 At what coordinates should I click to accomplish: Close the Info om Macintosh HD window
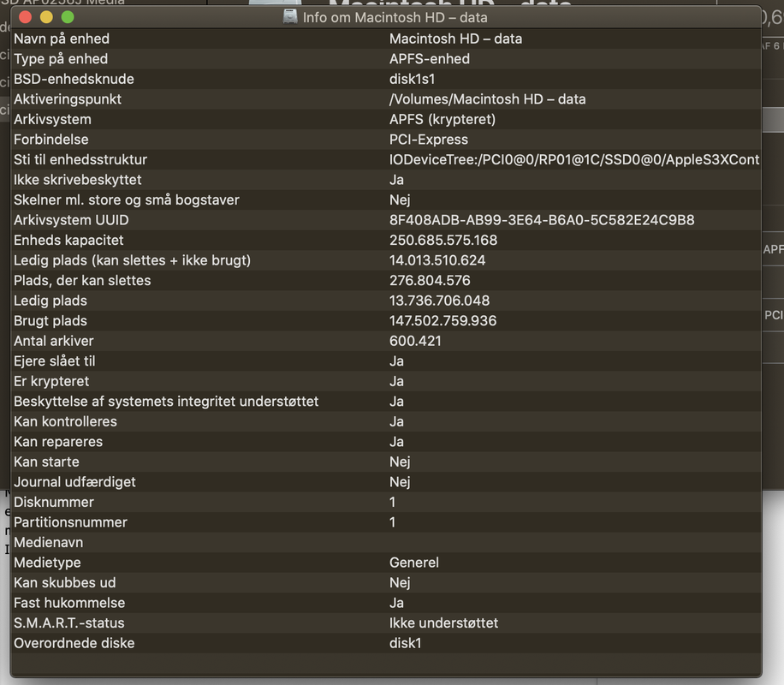25,17
